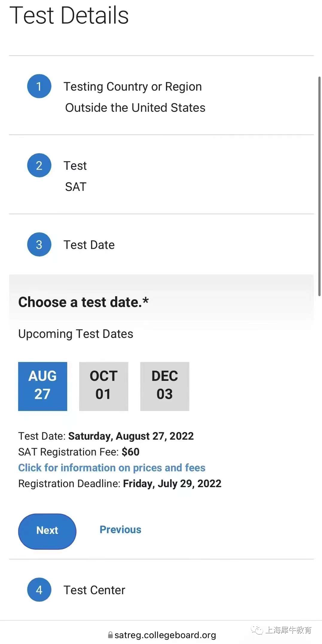Open information on prices and fees

112,468
